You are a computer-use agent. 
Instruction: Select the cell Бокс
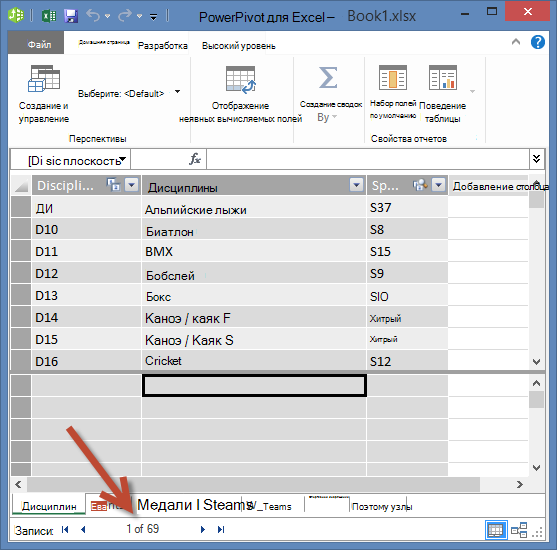[x=254, y=296]
